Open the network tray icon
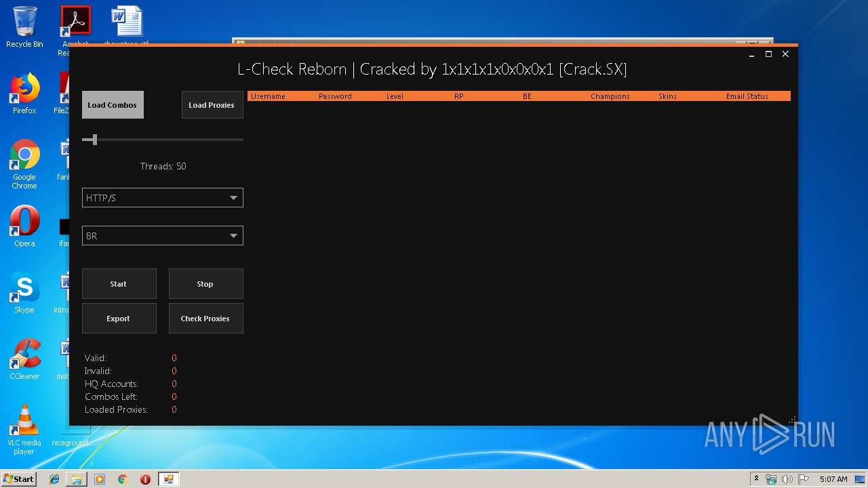The height and width of the screenshot is (488, 868). coord(771,479)
